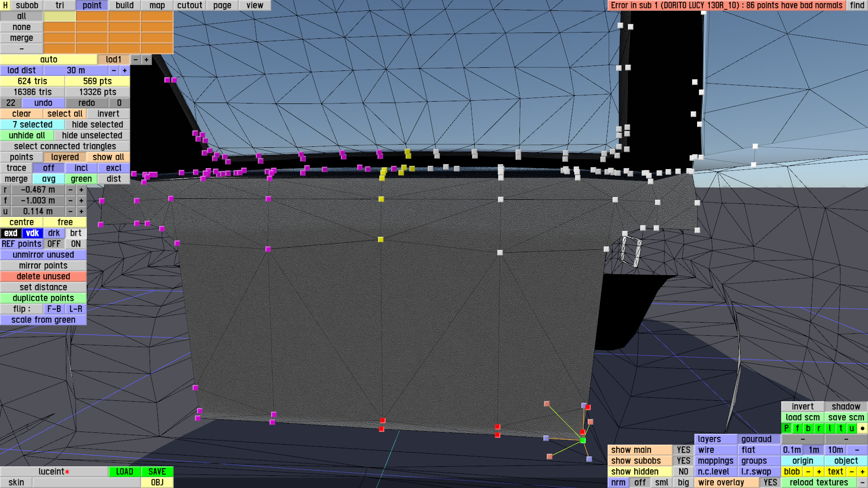Decrease the r offset value
868x488 pixels.
tap(71, 190)
